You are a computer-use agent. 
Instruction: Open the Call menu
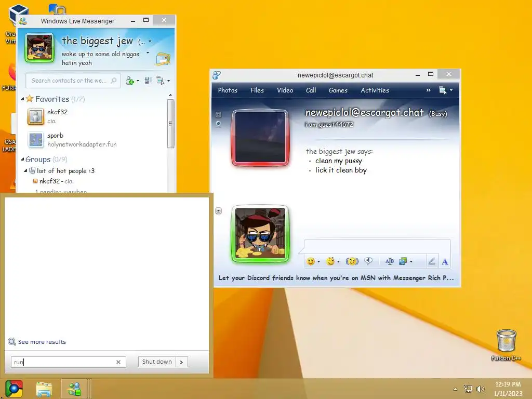(311, 90)
